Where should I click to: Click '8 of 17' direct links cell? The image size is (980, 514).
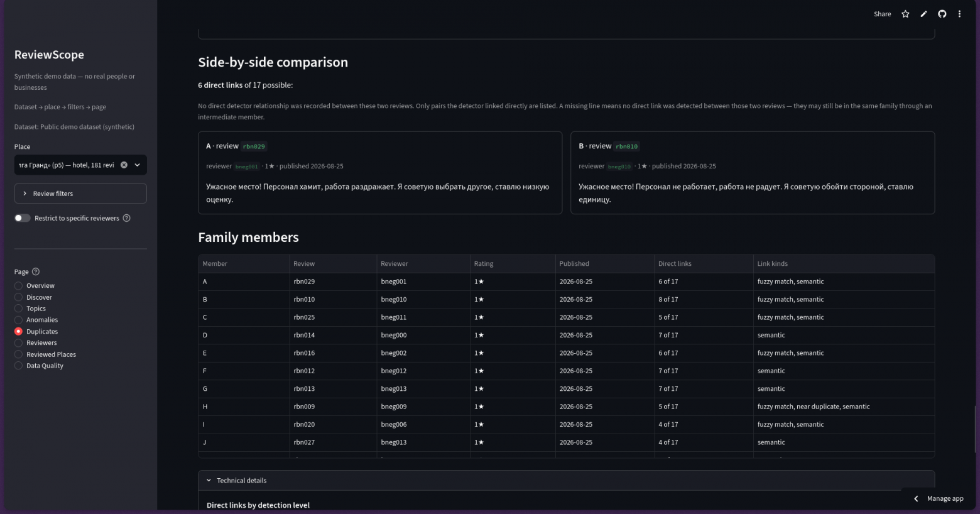tap(703, 299)
